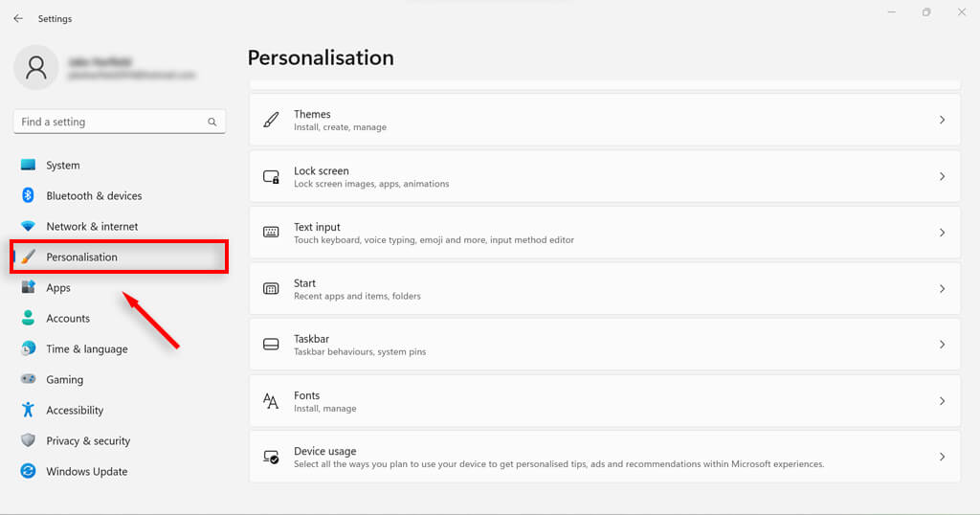
Task: Click the System monitor icon in sidebar
Action: (x=28, y=166)
